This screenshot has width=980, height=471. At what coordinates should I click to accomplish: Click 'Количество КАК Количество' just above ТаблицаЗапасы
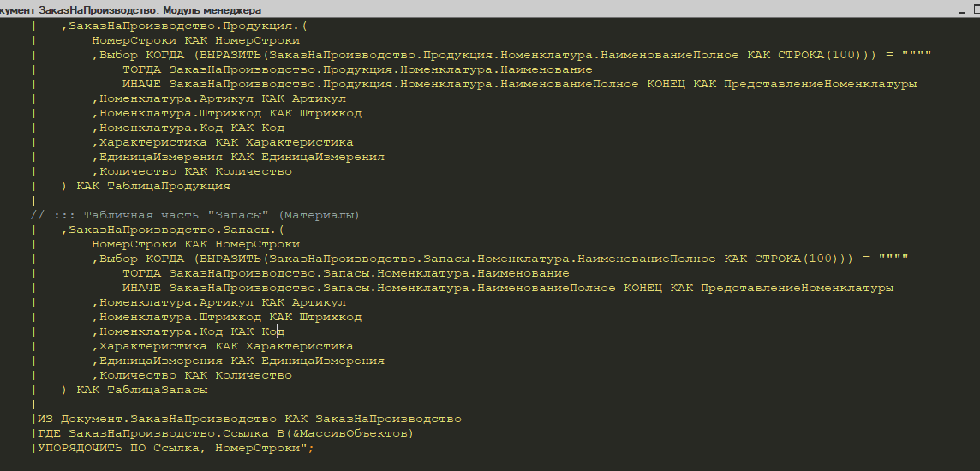192,375
